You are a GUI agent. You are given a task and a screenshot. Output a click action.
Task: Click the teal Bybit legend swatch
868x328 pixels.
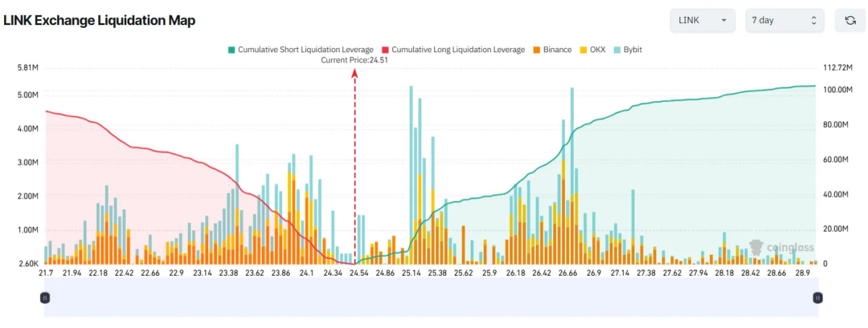tap(618, 49)
